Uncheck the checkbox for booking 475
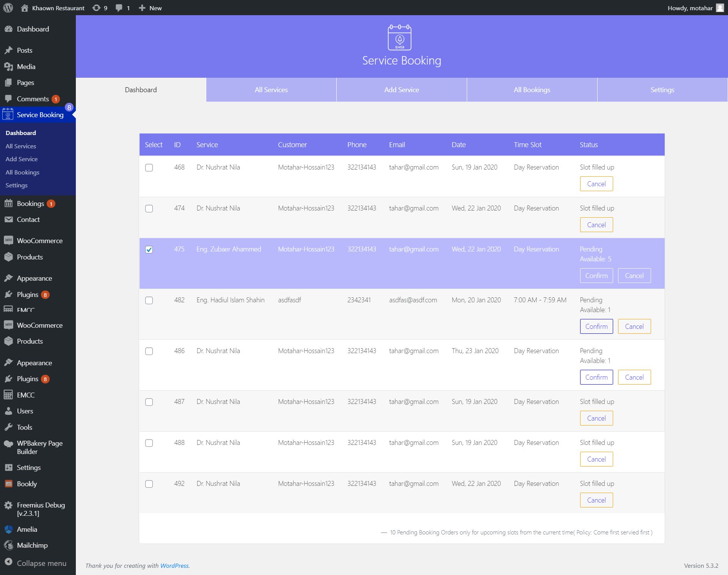728x575 pixels. 149,250
